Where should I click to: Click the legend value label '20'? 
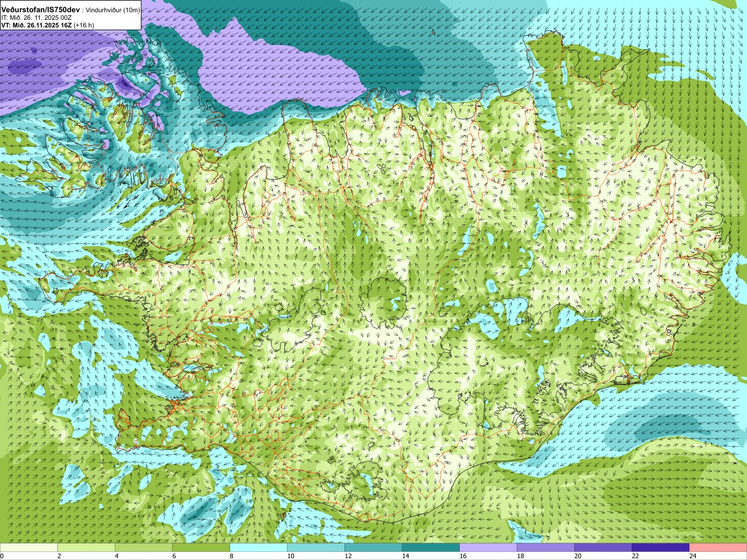578,556
